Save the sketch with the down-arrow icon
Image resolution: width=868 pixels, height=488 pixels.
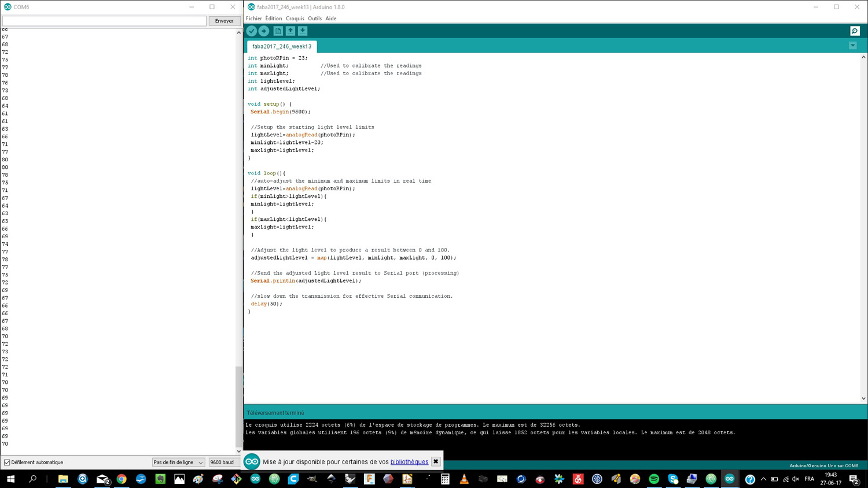(x=303, y=31)
